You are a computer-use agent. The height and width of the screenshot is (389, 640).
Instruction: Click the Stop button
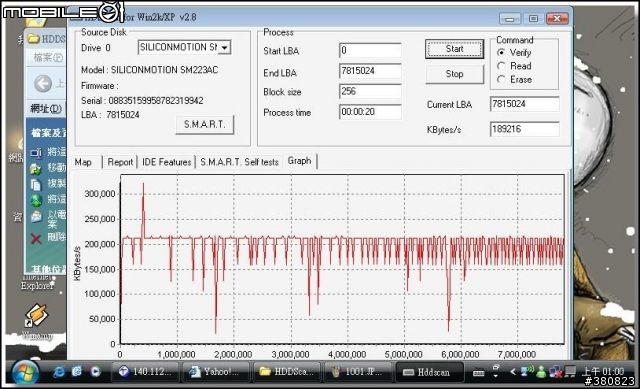click(x=454, y=74)
